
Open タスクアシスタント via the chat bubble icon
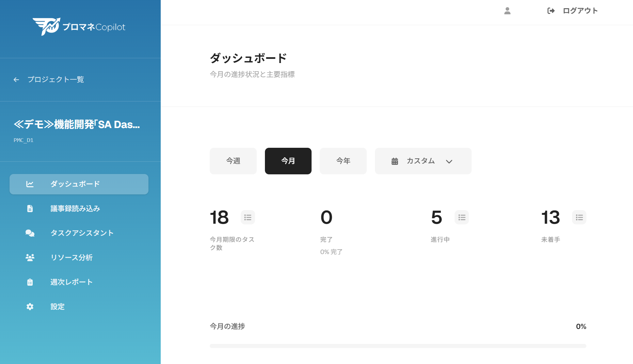(x=30, y=233)
